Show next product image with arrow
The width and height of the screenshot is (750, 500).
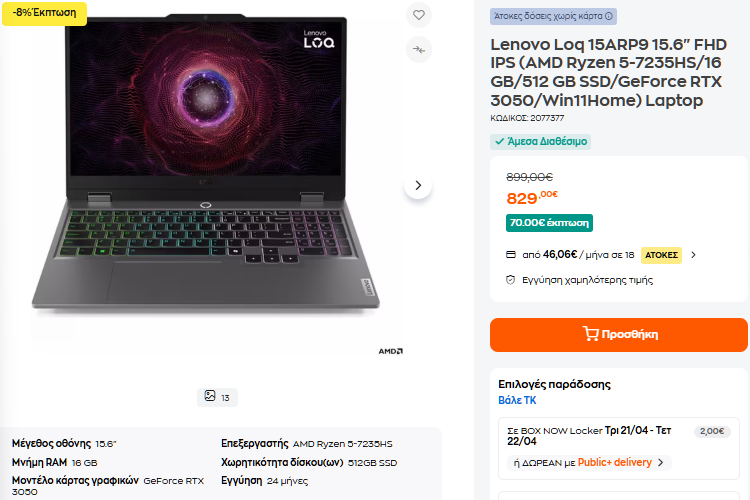418,185
